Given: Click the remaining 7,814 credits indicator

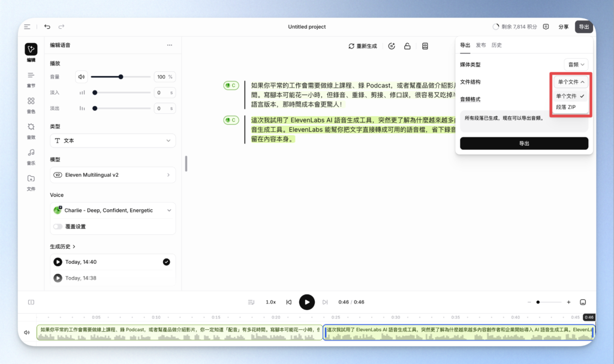Looking at the screenshot, I should 514,26.
